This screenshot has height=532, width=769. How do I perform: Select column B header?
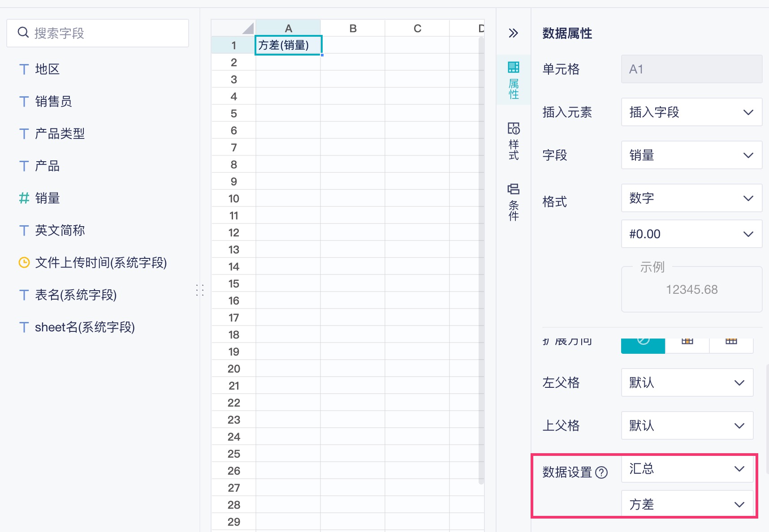coord(353,29)
